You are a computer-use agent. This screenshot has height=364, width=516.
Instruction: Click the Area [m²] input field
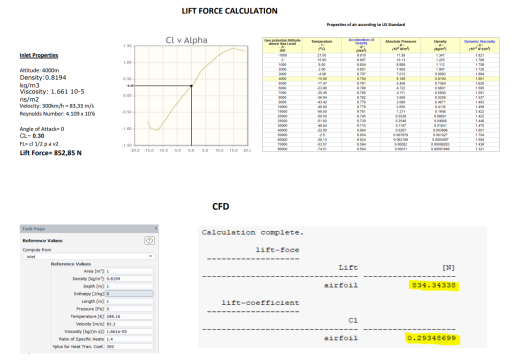129,271
